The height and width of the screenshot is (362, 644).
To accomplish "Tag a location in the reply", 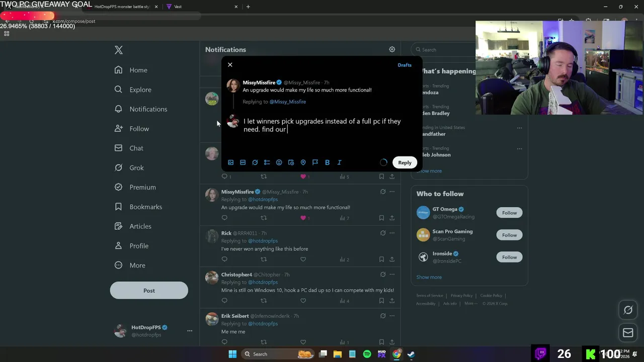I will [303, 162].
